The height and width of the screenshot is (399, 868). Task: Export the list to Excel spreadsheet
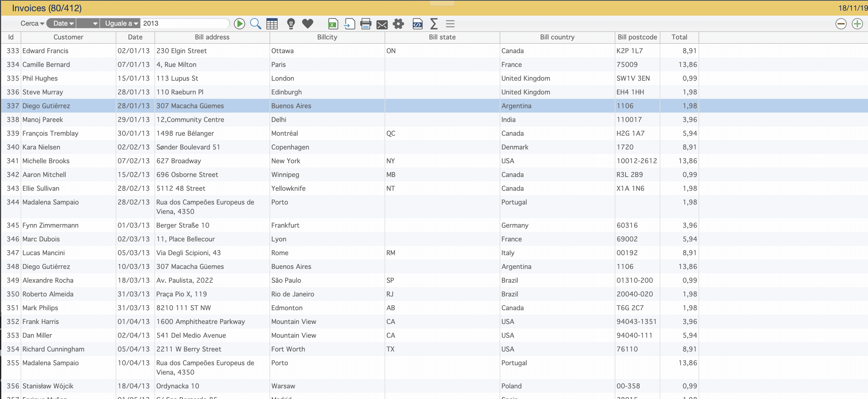coord(333,23)
